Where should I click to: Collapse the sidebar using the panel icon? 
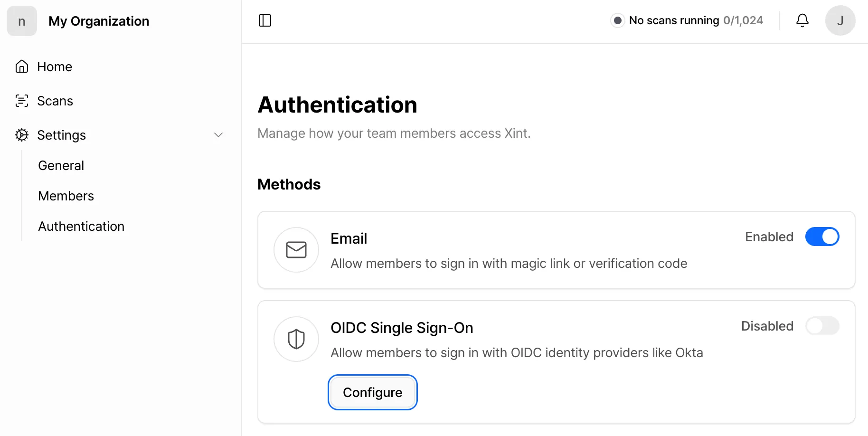pos(265,20)
